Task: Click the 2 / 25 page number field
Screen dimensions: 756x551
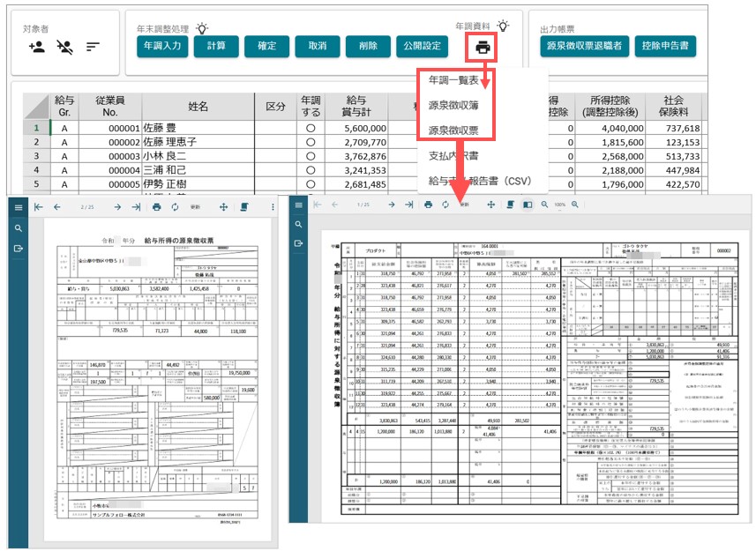Action: click(x=87, y=207)
